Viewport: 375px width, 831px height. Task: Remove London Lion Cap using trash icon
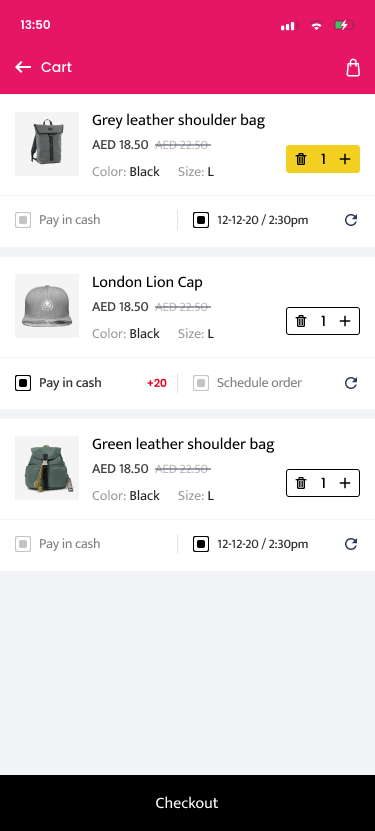point(301,321)
